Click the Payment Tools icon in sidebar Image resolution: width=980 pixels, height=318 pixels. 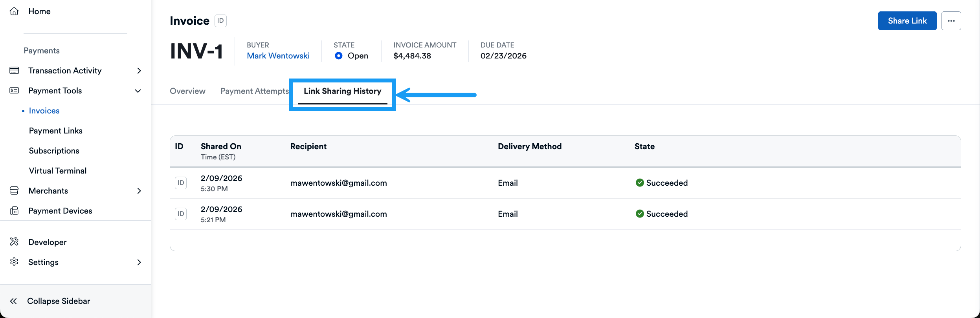tap(14, 91)
